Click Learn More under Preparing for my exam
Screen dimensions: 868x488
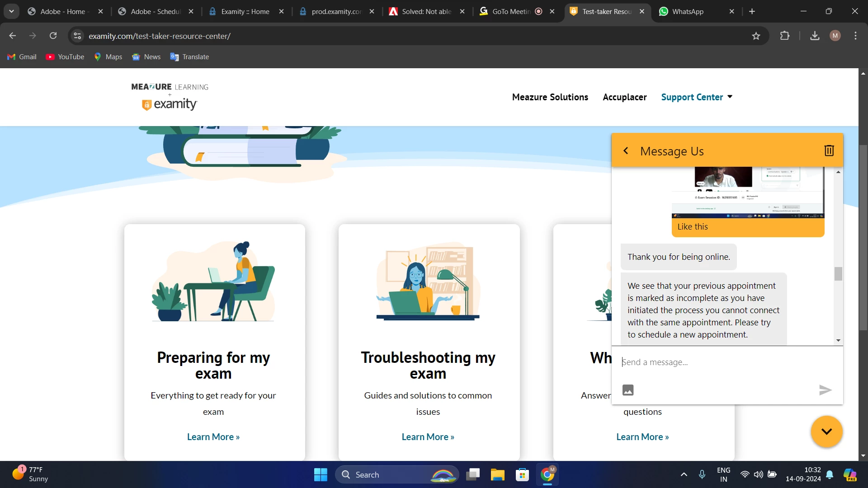213,437
